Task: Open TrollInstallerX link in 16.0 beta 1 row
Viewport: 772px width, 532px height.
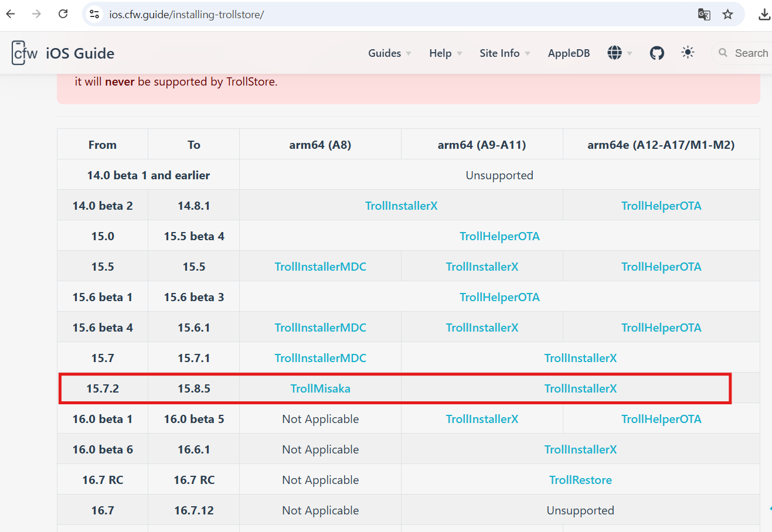Action: point(482,419)
